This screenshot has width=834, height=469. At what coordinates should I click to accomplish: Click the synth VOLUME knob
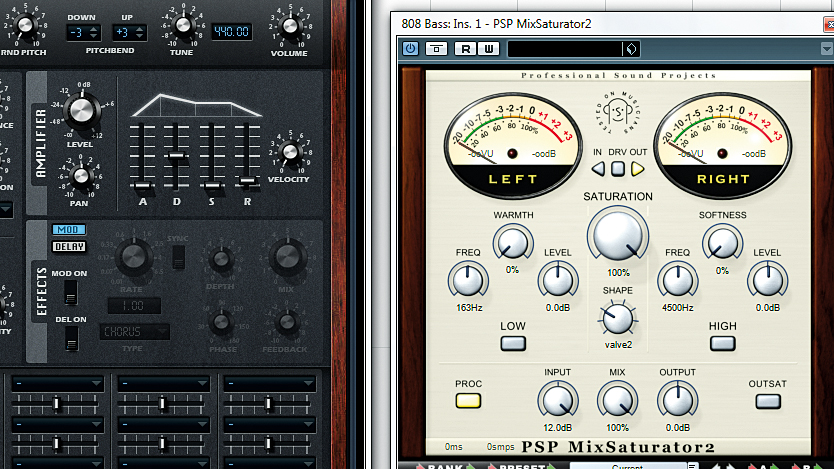(290, 25)
